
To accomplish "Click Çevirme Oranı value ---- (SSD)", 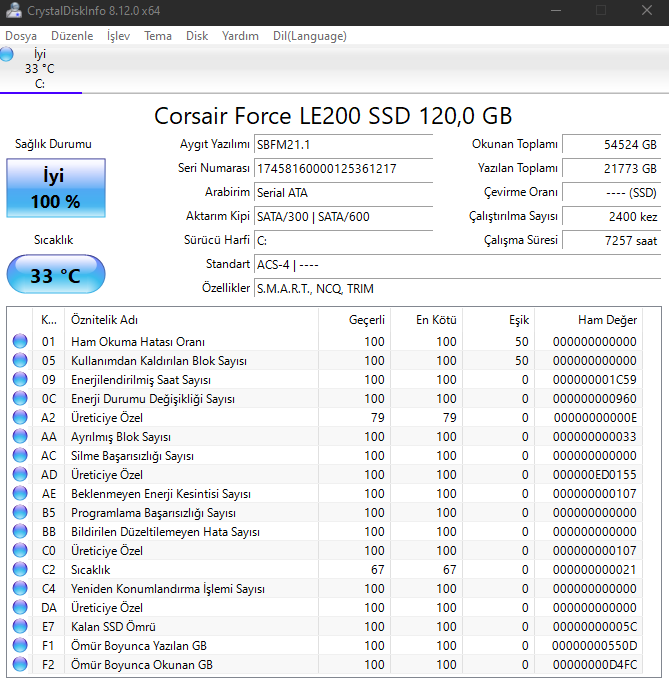I will (x=611, y=193).
